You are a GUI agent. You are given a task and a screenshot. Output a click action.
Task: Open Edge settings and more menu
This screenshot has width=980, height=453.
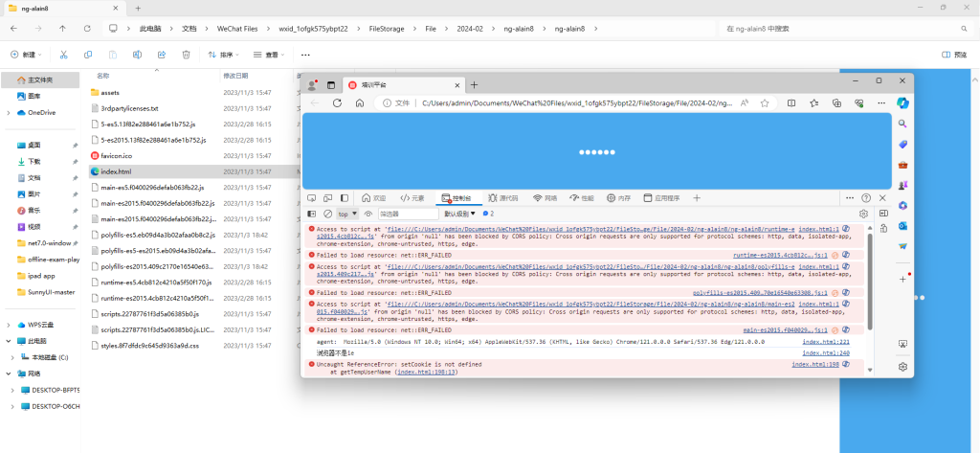point(881,103)
